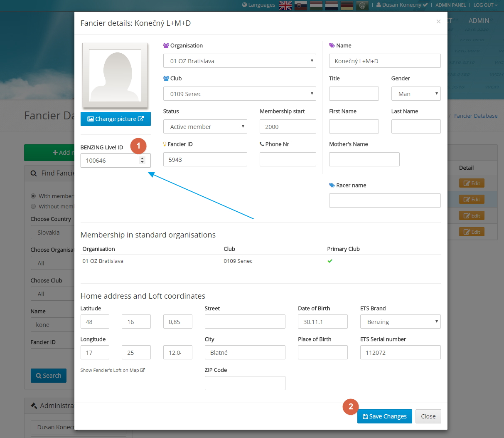
Task: Select the German flag language icon
Action: coord(347,5)
